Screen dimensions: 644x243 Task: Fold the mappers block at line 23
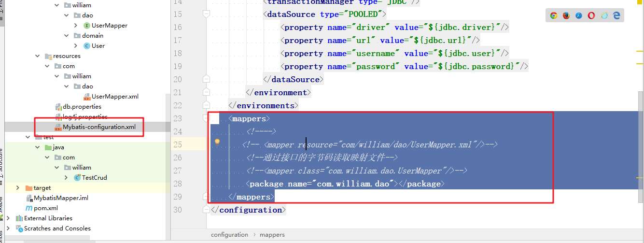point(207,118)
